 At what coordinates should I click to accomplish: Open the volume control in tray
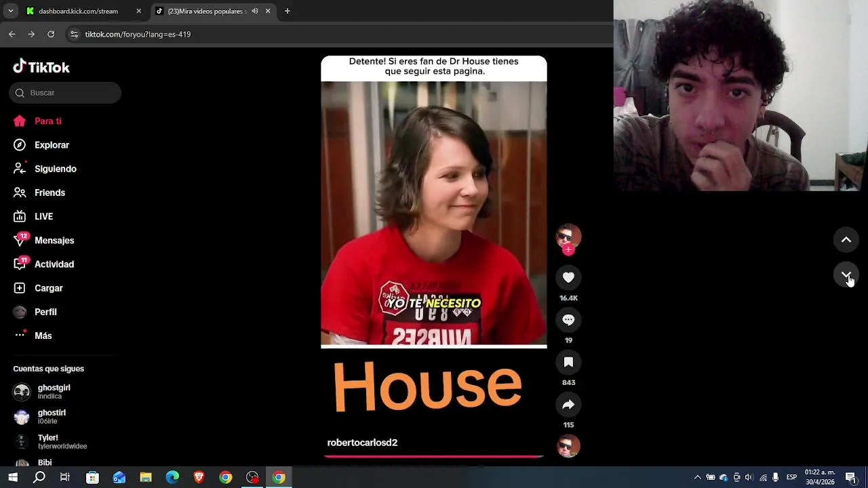click(749, 477)
